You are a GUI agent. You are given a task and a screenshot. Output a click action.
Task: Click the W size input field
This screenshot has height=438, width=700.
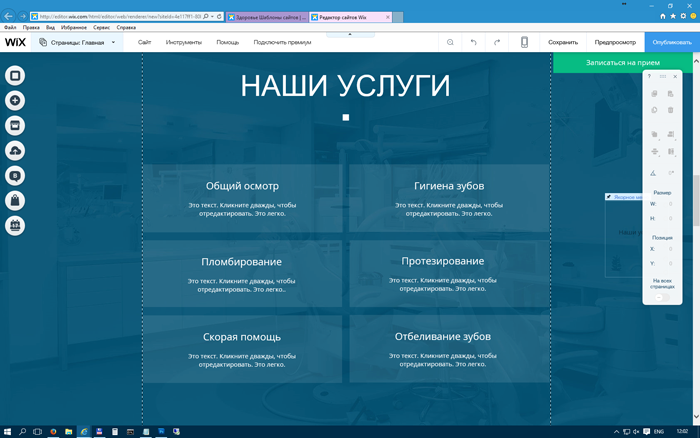click(667, 204)
